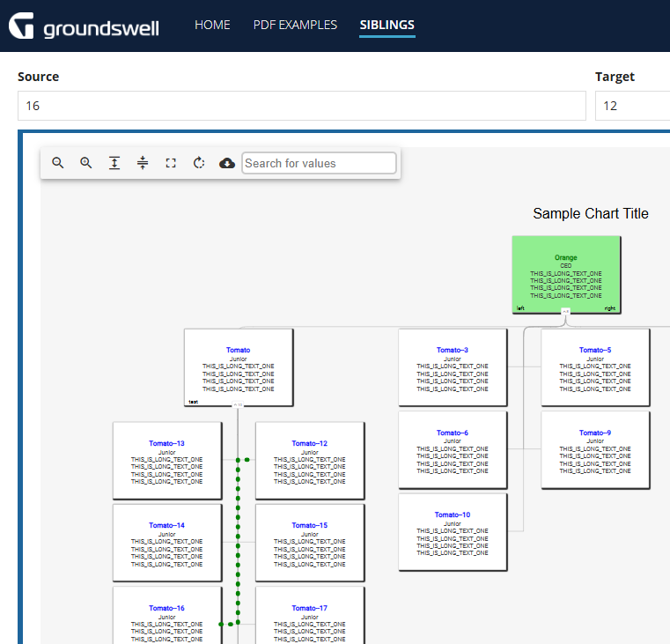Image resolution: width=670 pixels, height=644 pixels.
Task: Fit chart to screen with fullscreen icon
Action: point(171,163)
